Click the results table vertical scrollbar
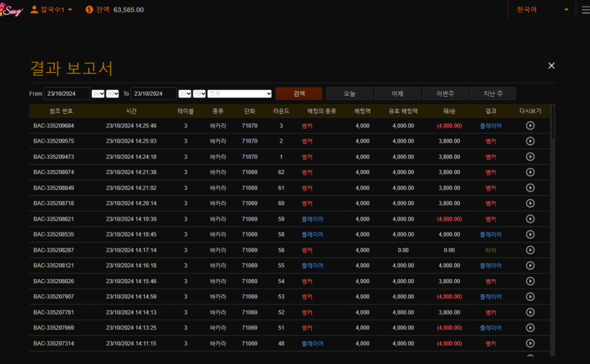 (x=553, y=122)
